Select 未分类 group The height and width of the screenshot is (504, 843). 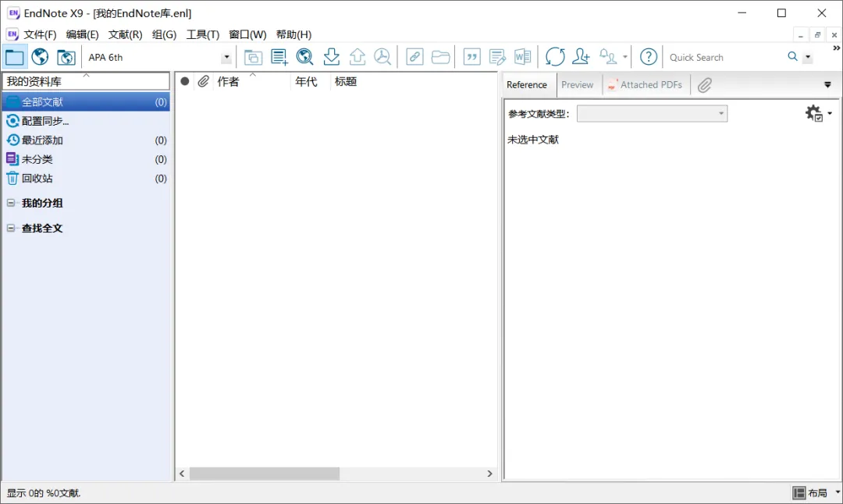tap(86, 160)
